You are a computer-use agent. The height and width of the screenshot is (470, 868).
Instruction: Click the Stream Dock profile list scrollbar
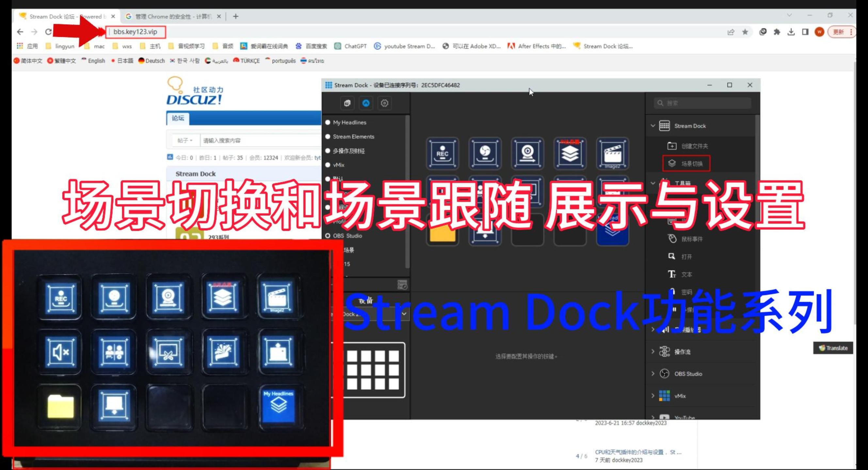(x=407, y=191)
